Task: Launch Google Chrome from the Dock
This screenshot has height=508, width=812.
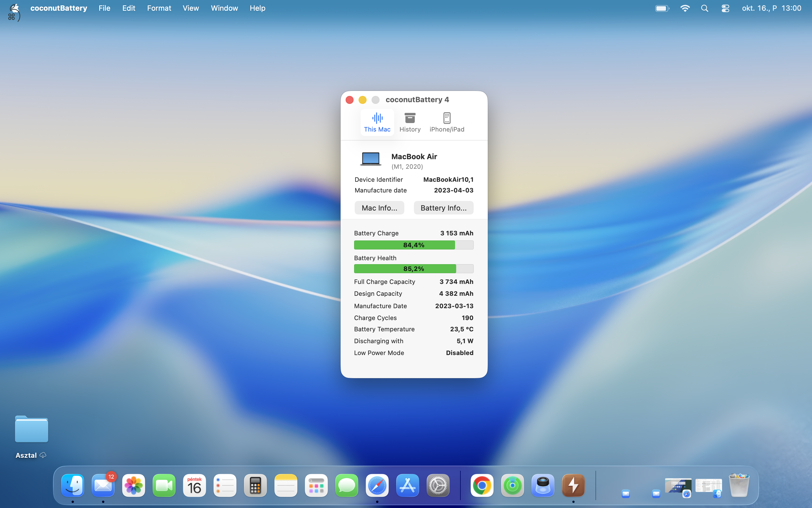Action: click(x=482, y=485)
